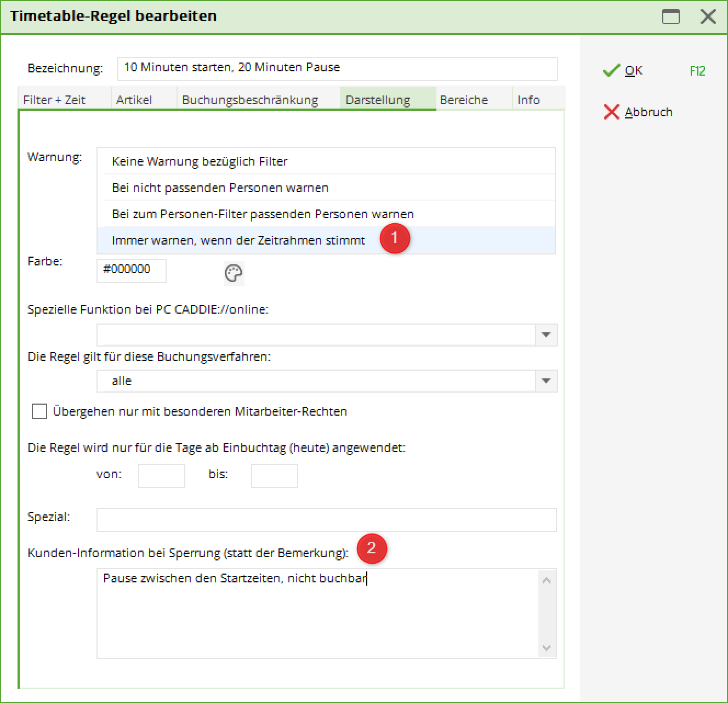
Task: Click the green OK checkmark icon
Action: (x=611, y=71)
